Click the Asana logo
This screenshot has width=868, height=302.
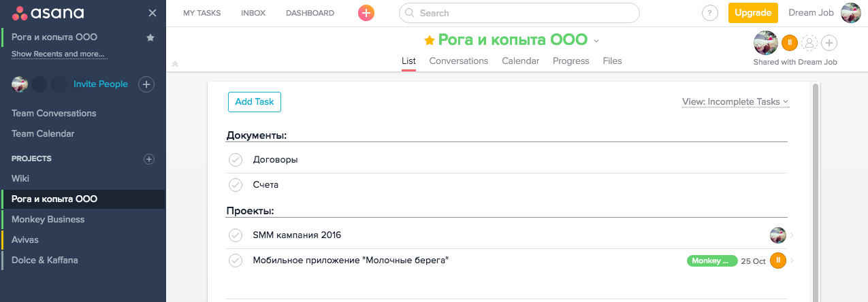coord(48,13)
